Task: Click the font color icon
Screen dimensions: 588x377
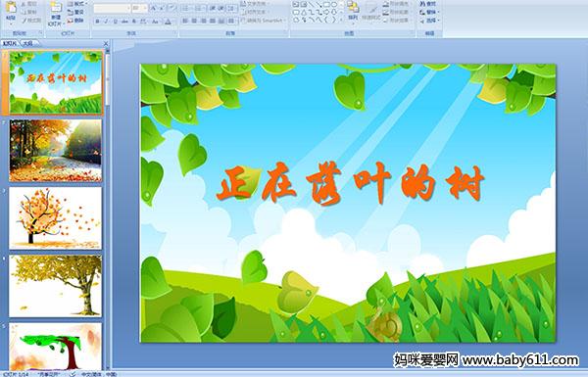Action: click(x=168, y=22)
